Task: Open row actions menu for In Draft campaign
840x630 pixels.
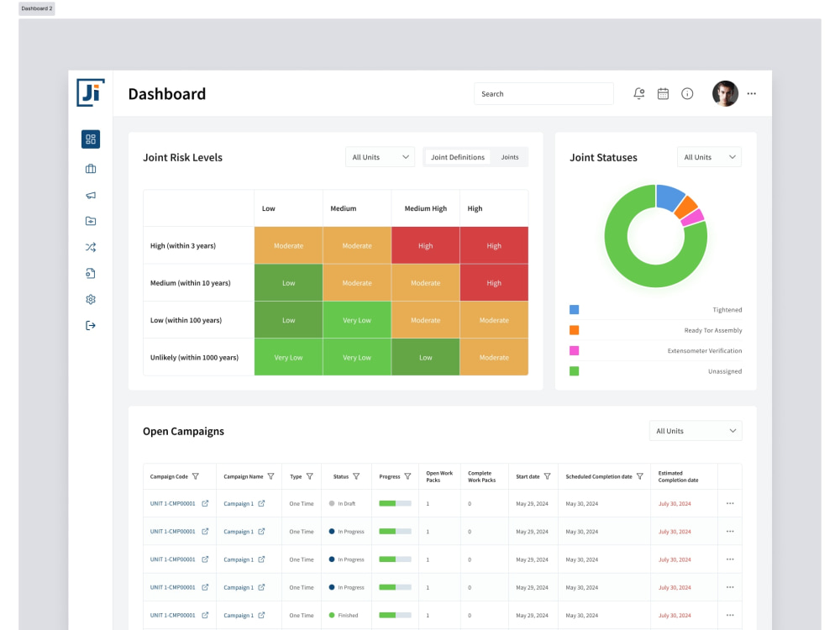Action: tap(730, 503)
